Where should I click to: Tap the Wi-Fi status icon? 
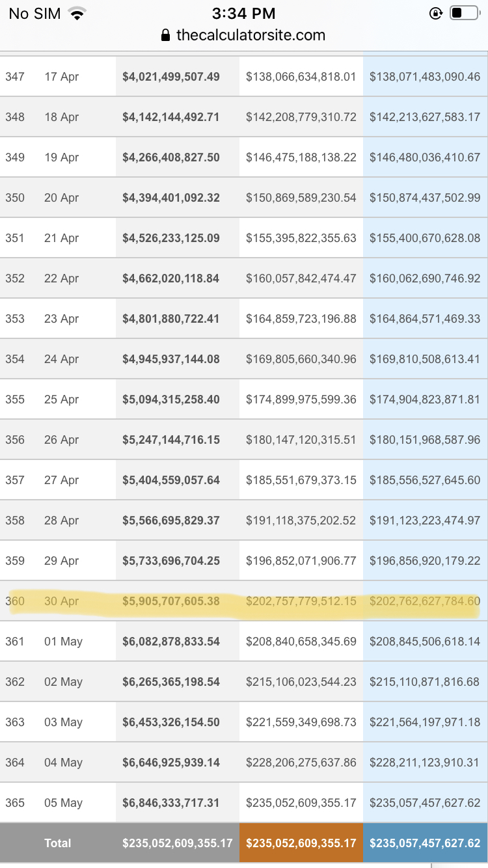click(x=78, y=14)
